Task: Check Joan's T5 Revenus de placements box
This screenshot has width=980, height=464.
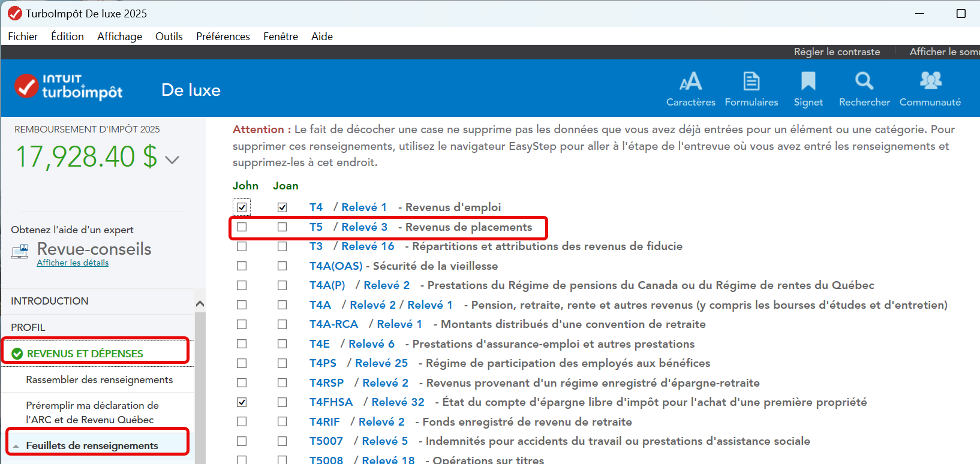Action: (282, 227)
